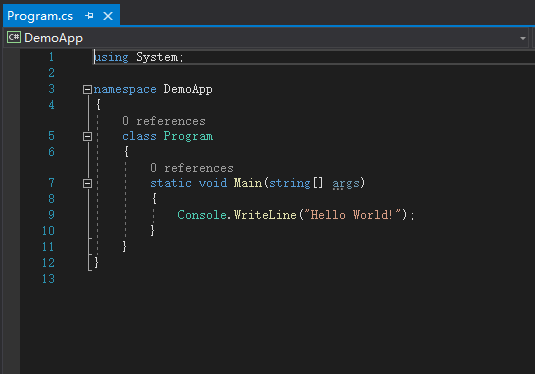The image size is (535, 374).
Task: Click the 'Main' method name
Action: 248,183
